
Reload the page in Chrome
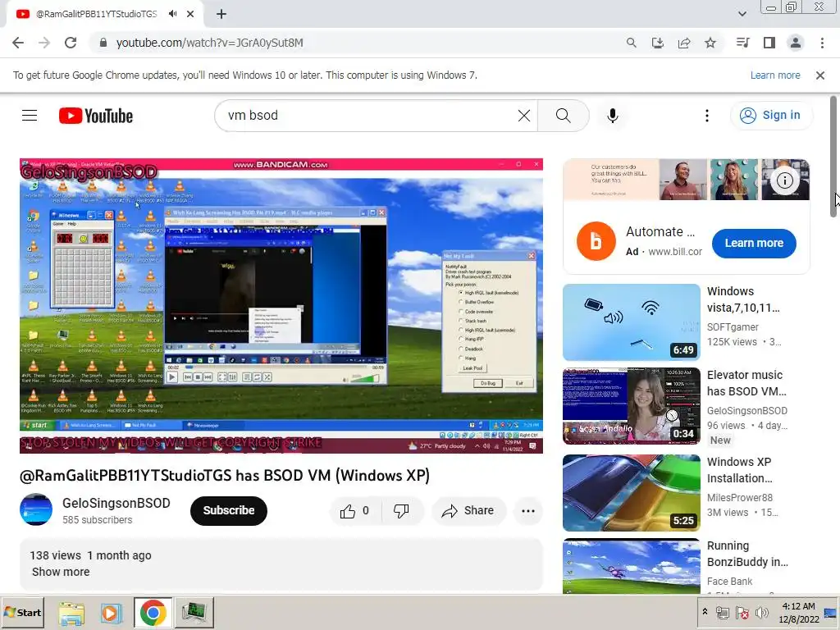point(71,43)
